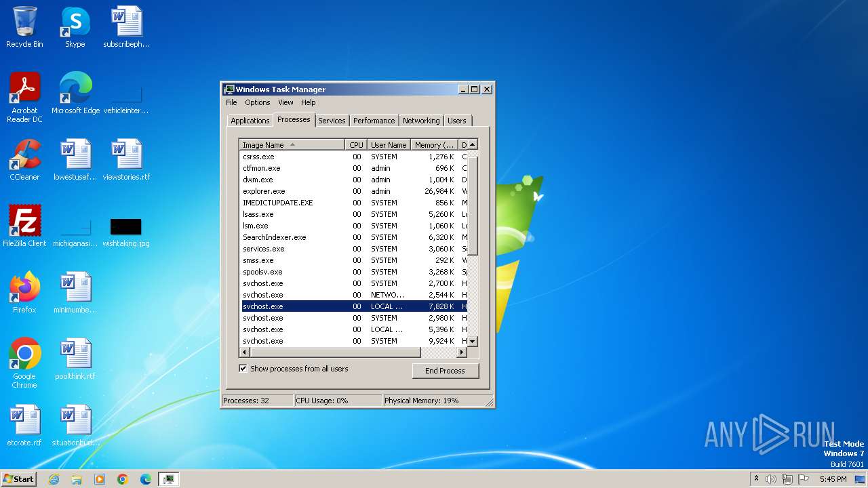Viewport: 868px width, 488px height.
Task: Select the csrss.exe process row
Action: click(353, 157)
